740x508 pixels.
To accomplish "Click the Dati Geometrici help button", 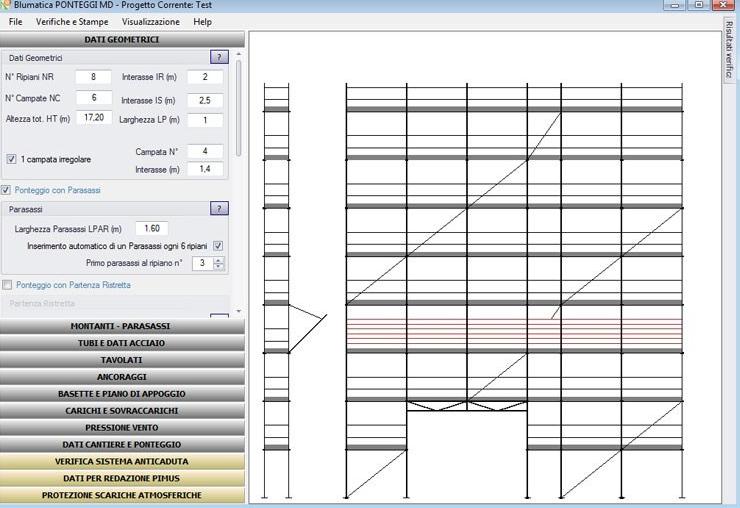I will [219, 58].
